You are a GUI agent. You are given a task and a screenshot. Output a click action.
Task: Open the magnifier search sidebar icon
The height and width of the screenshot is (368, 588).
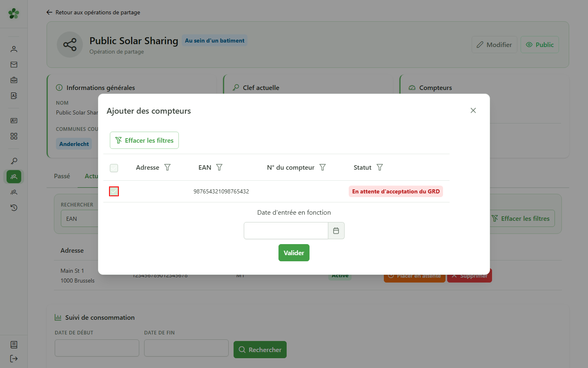[14, 161]
